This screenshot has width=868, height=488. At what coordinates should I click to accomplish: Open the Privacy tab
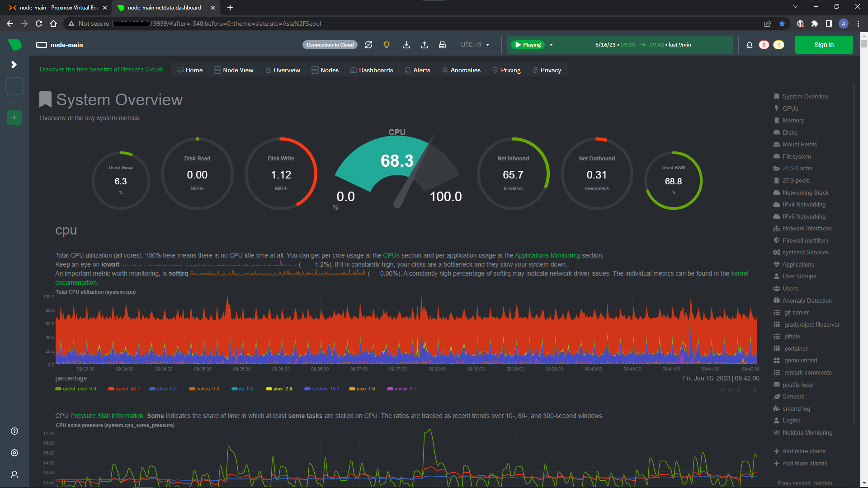click(x=547, y=70)
